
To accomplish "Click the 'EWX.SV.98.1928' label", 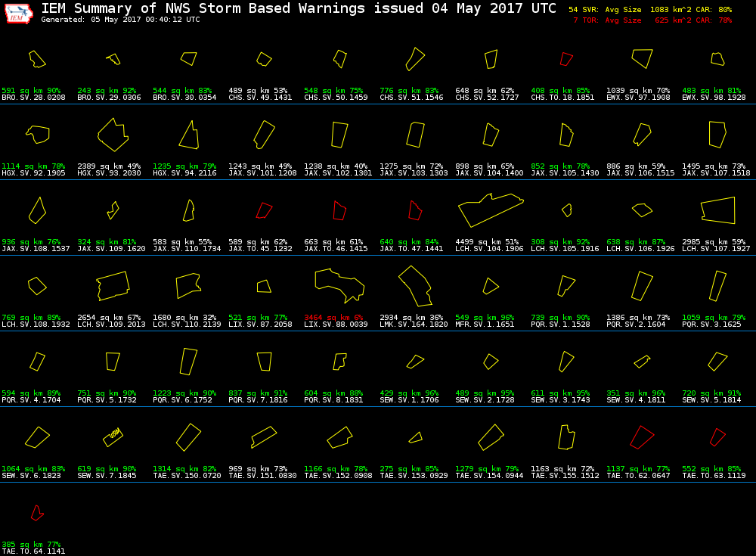I will click(714, 98).
